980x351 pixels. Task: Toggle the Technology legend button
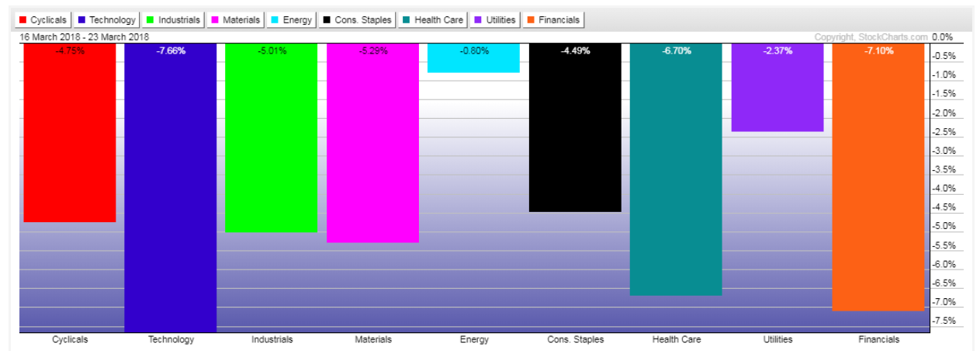[108, 19]
